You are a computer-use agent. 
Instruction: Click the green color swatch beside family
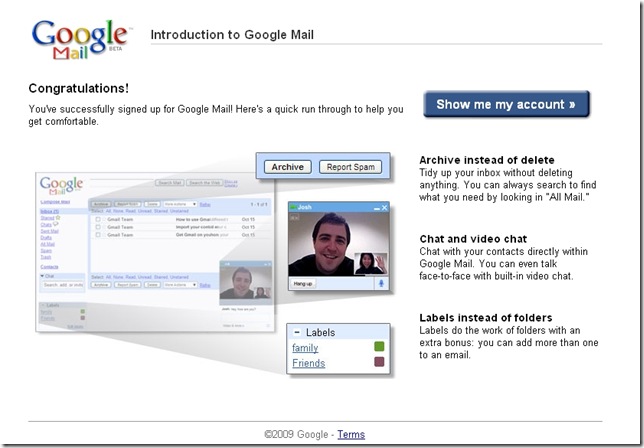point(379,346)
